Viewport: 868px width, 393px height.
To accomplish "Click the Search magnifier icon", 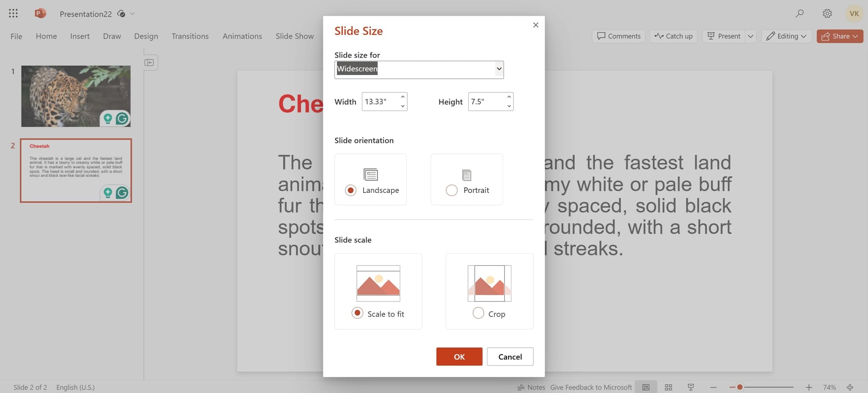I will click(x=799, y=13).
